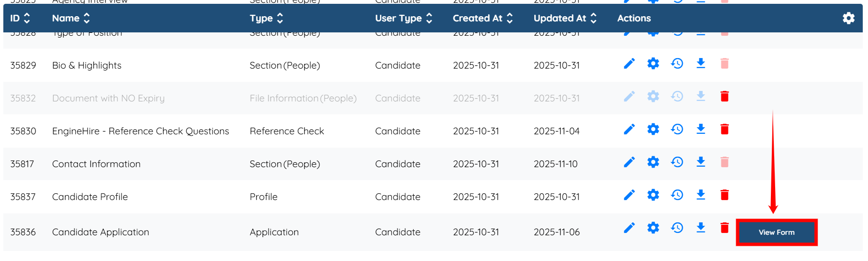Delete the Candidate Application form

[x=724, y=228]
